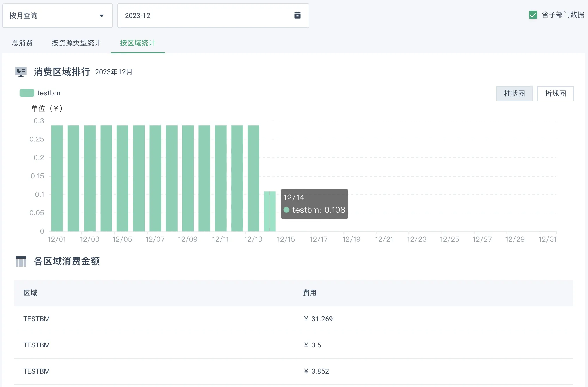
Task: Click the dropdown arrow of query type
Action: 101,16
